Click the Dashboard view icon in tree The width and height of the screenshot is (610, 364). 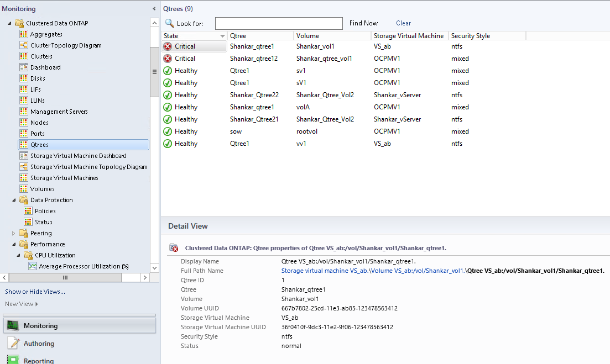point(24,67)
